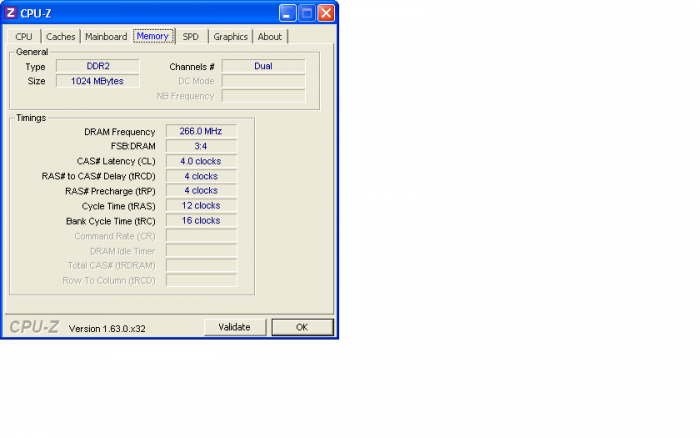The image size is (700, 438).
Task: Click the Validate button
Action: [x=234, y=327]
